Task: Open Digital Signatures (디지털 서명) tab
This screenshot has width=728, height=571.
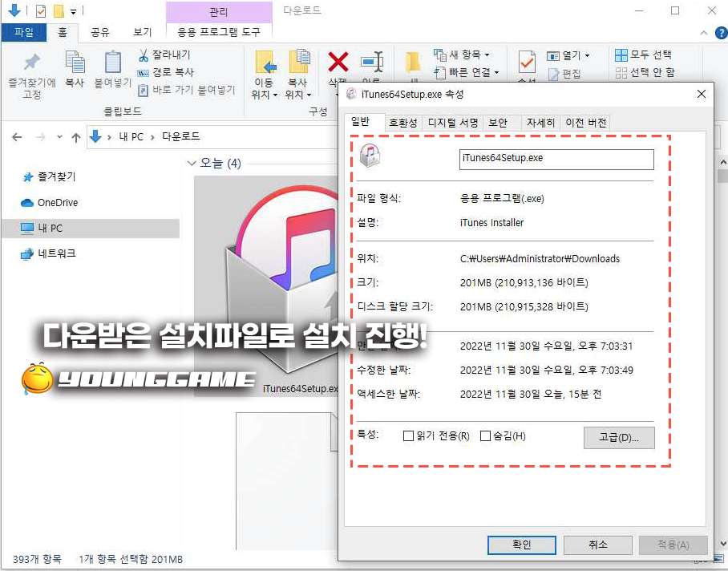Action: 453,123
